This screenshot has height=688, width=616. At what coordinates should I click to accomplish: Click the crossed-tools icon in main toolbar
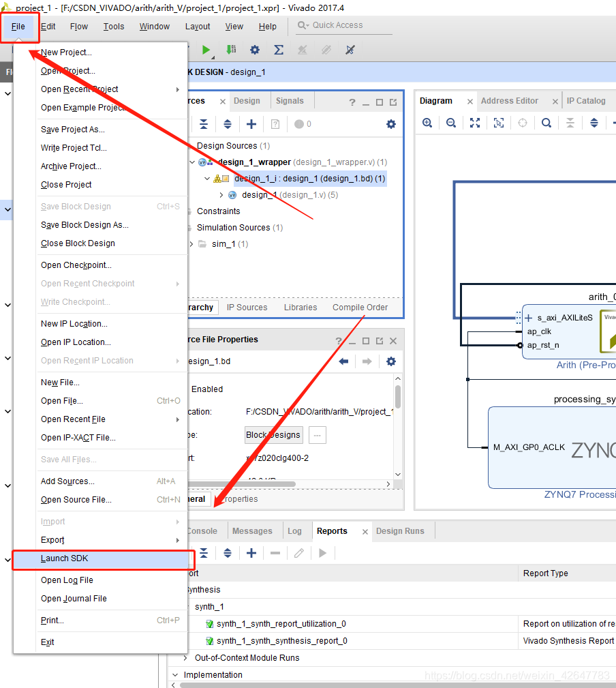pos(350,50)
